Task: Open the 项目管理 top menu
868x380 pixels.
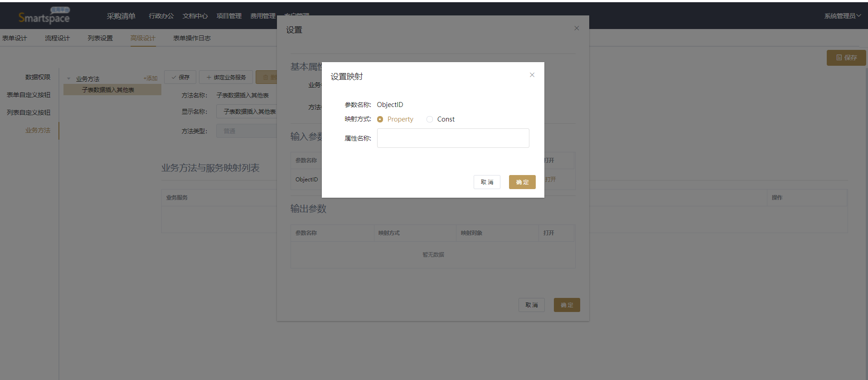Action: 229,16
